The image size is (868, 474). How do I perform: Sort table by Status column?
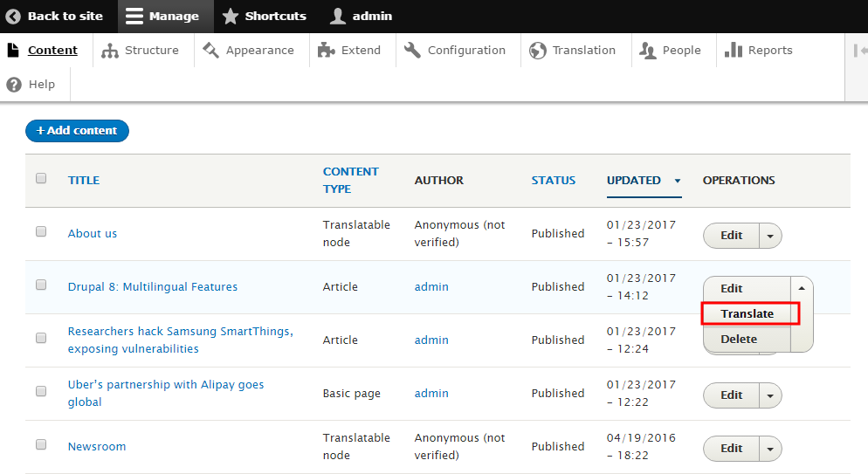pos(553,181)
